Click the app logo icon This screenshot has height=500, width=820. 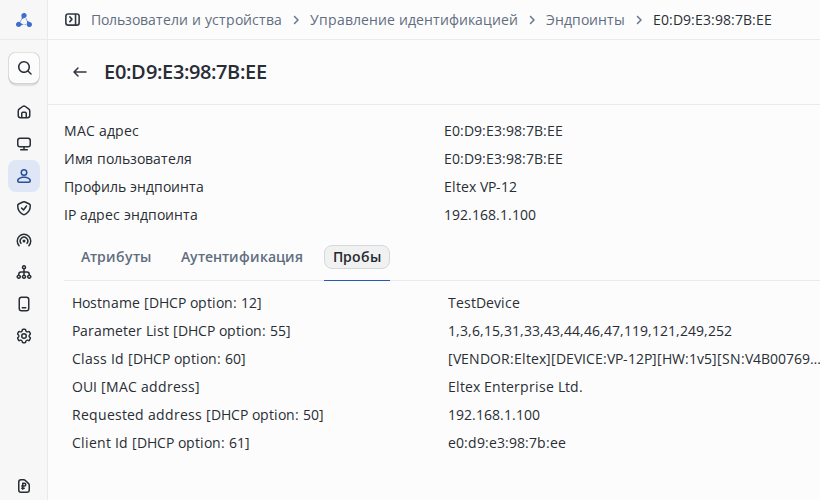pyautogui.click(x=24, y=20)
